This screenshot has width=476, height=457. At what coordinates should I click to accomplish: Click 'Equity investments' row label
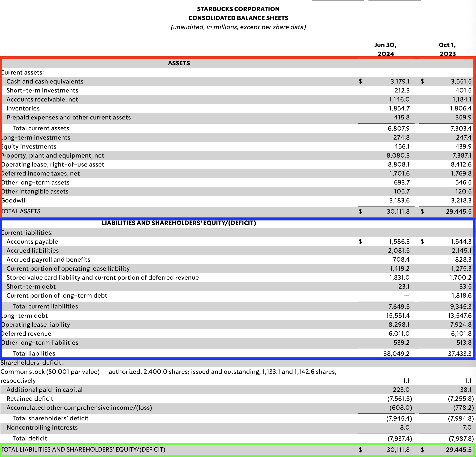click(x=29, y=147)
